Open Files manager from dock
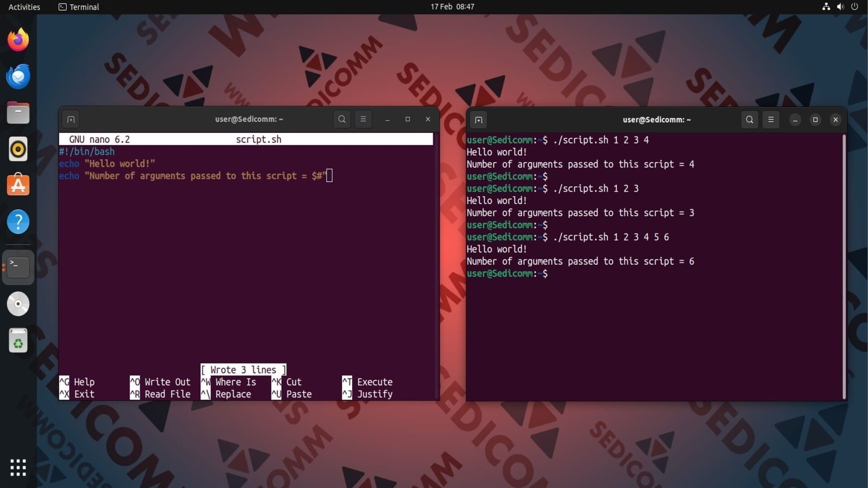This screenshot has width=868, height=488. coord(18,113)
